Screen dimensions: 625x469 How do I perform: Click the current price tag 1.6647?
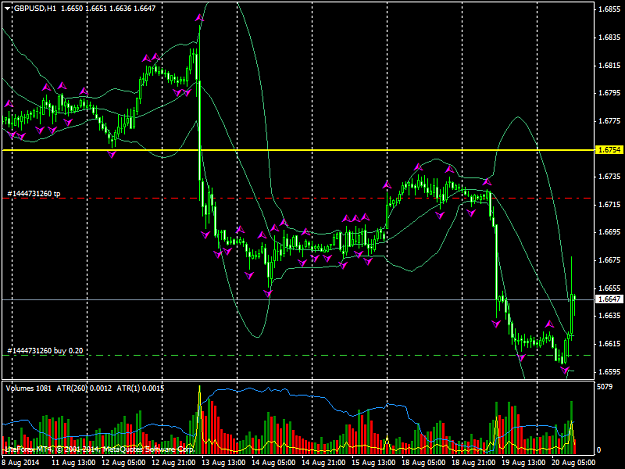coord(609,299)
